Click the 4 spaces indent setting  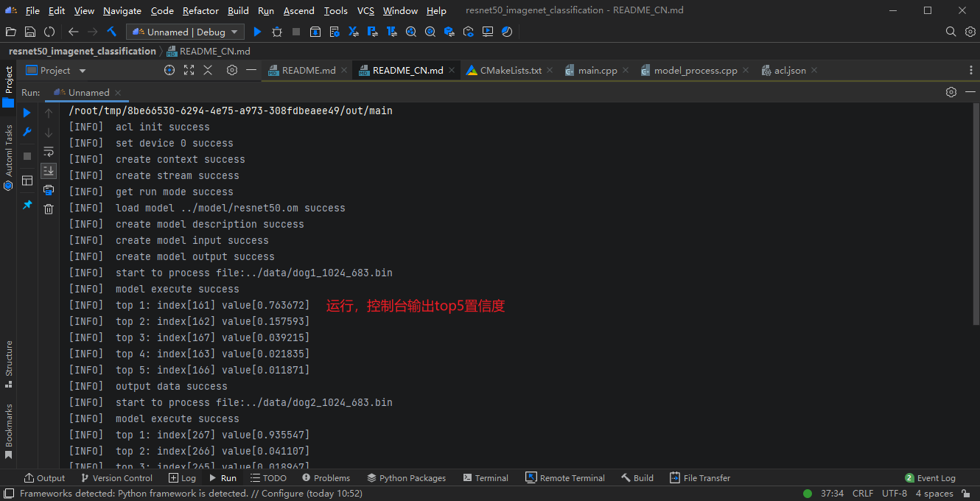click(934, 494)
